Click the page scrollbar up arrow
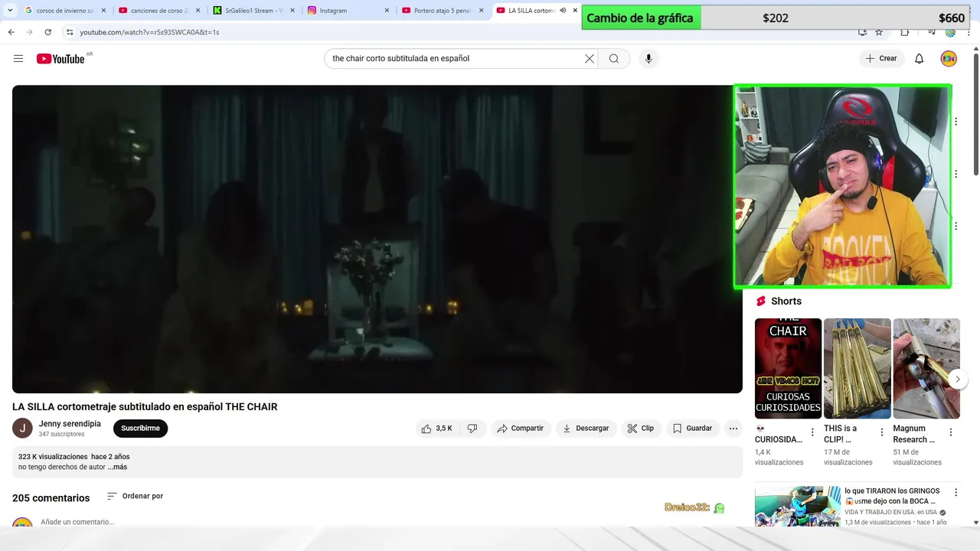The height and width of the screenshot is (551, 980). click(x=975, y=50)
